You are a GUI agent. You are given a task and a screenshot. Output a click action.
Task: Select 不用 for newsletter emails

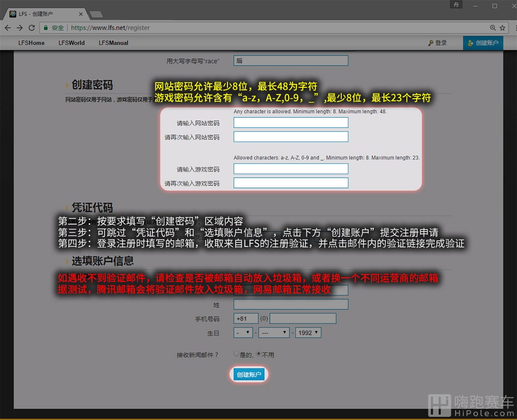(x=259, y=354)
